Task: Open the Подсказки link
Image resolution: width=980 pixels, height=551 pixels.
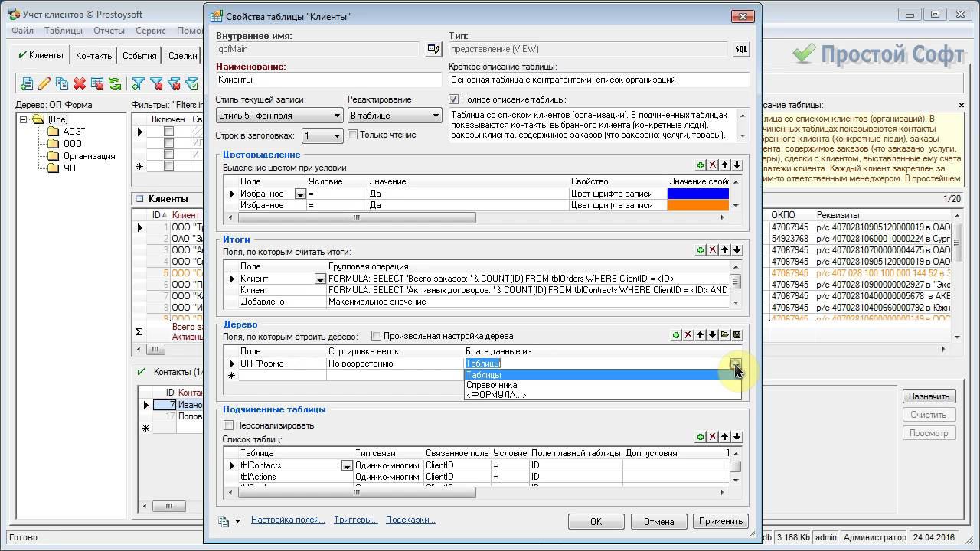Action: click(x=410, y=520)
